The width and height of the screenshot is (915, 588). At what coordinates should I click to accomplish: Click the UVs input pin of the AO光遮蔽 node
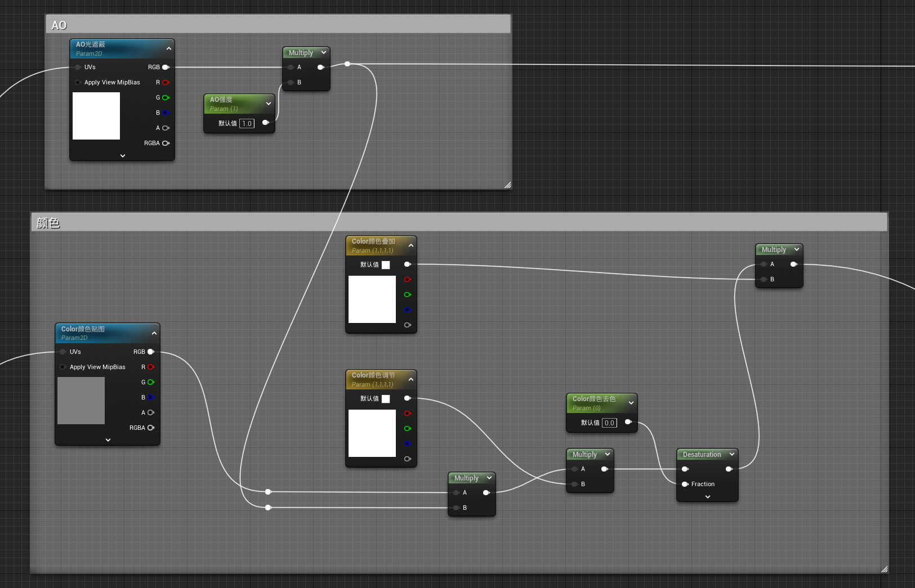point(78,67)
